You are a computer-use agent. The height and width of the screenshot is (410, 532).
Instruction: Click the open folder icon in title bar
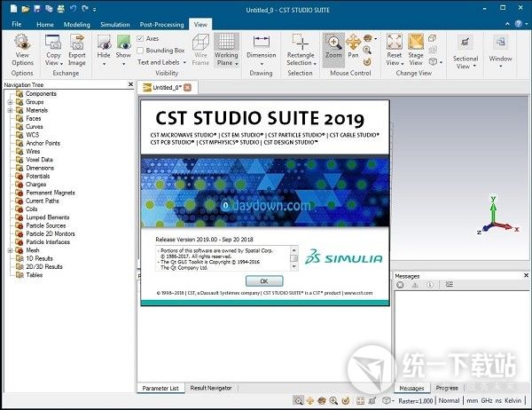coord(26,9)
